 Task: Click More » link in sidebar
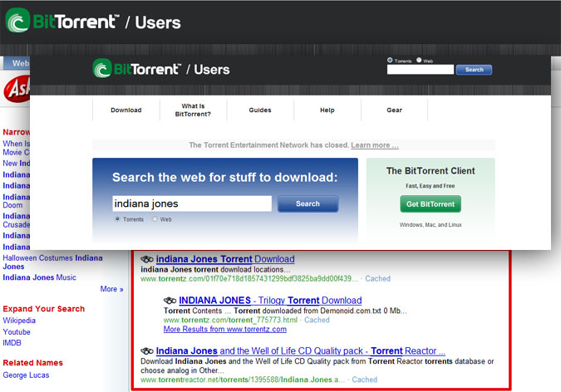pyautogui.click(x=111, y=289)
